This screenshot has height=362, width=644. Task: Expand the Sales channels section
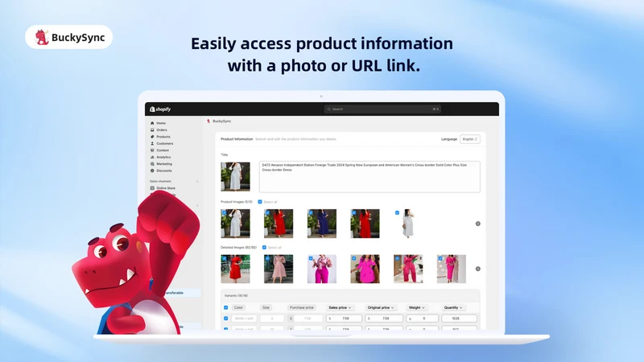click(x=197, y=182)
